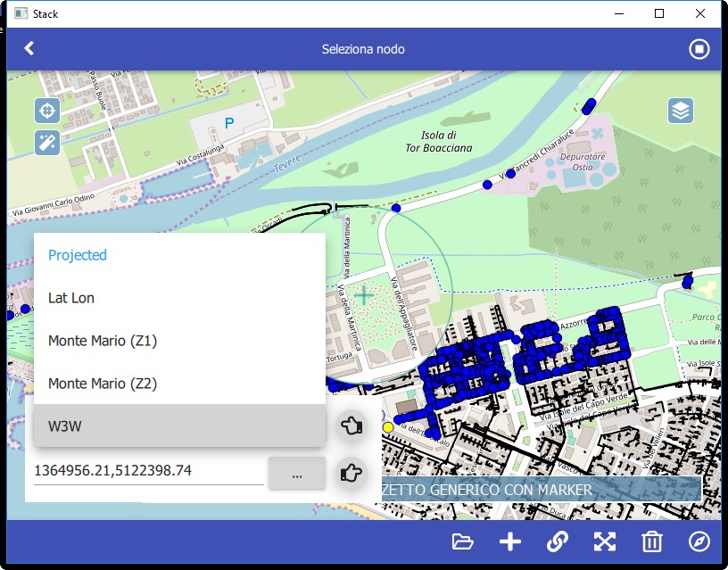Image resolution: width=728 pixels, height=570 pixels.
Task: Open the map layers panel
Action: pyautogui.click(x=681, y=111)
